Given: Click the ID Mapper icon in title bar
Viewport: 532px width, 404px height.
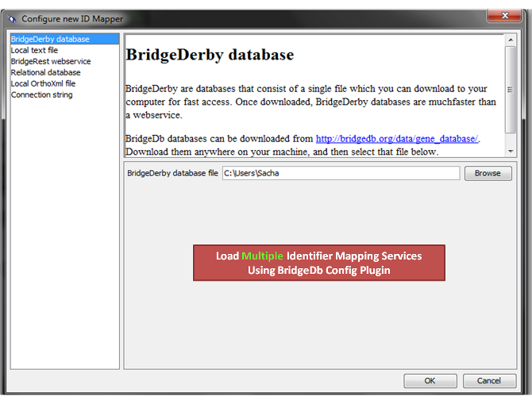Looking at the screenshot, I should click(x=13, y=17).
